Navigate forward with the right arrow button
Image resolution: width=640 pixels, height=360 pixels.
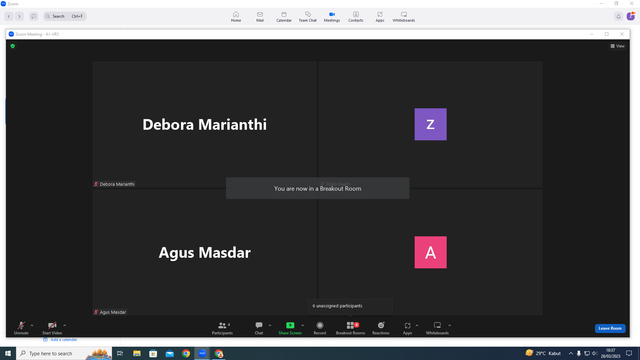pyautogui.click(x=19, y=16)
